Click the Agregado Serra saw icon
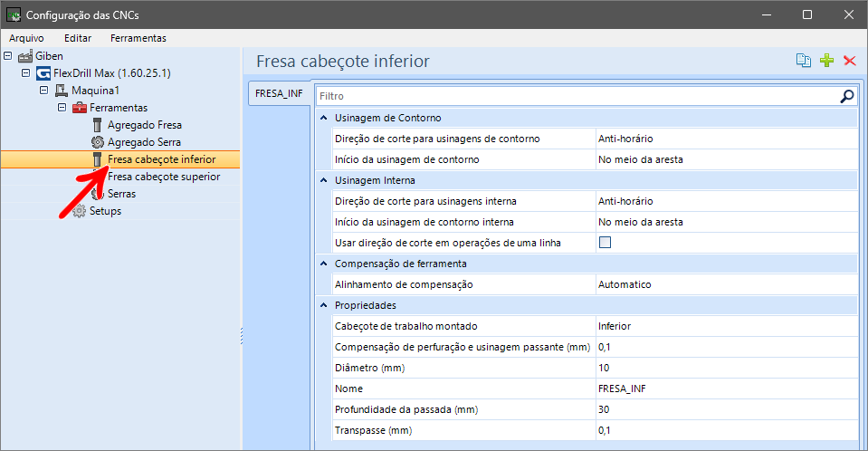The height and width of the screenshot is (451, 868). pos(98,142)
